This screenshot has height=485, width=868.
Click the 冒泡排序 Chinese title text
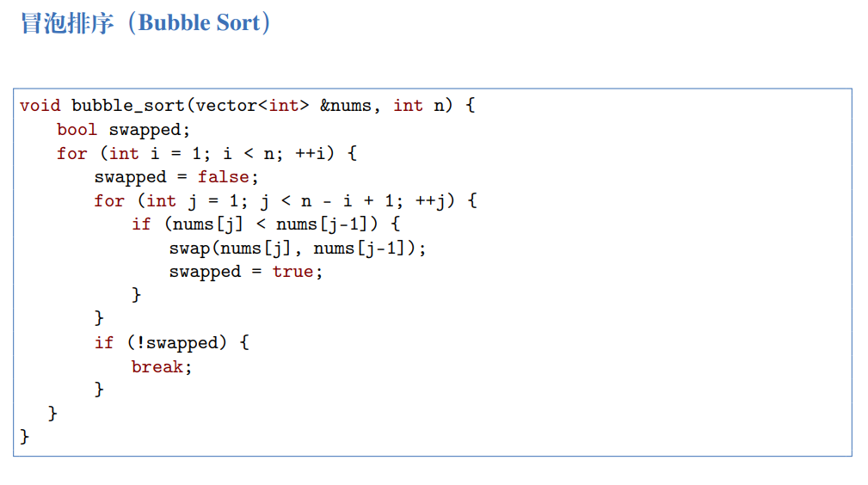click(67, 23)
